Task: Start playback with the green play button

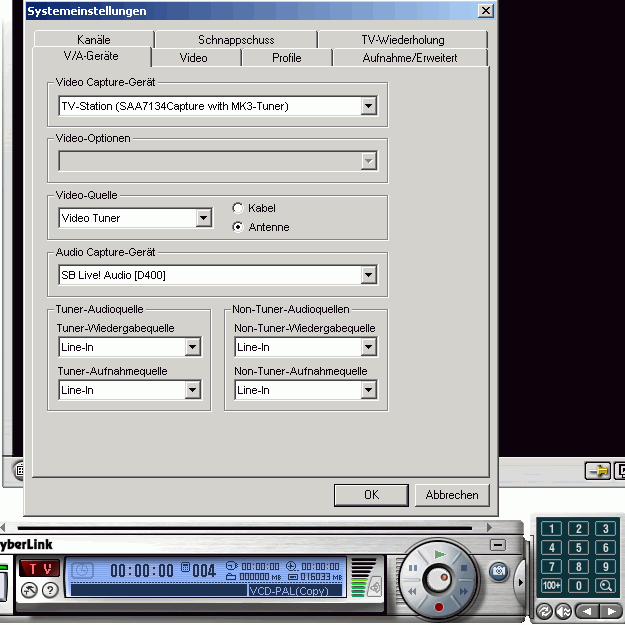Action: pos(440,554)
